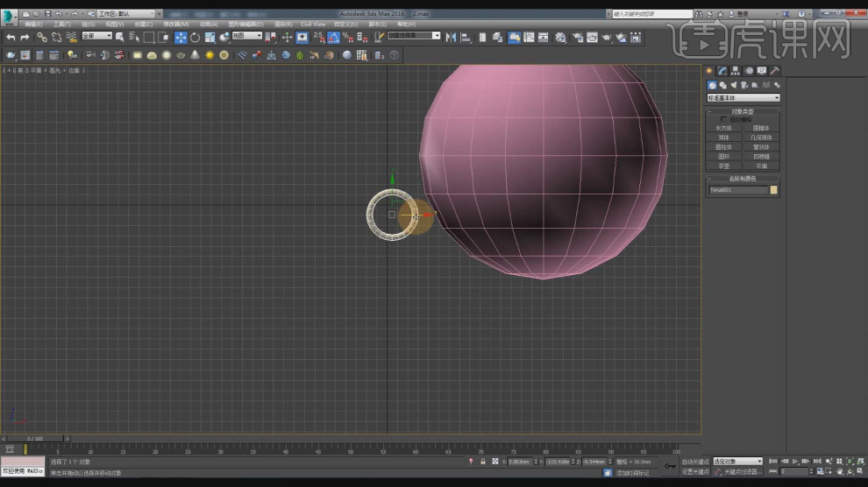This screenshot has width=868, height=487.
Task: Click the 长方体 box primitive button
Action: click(724, 128)
